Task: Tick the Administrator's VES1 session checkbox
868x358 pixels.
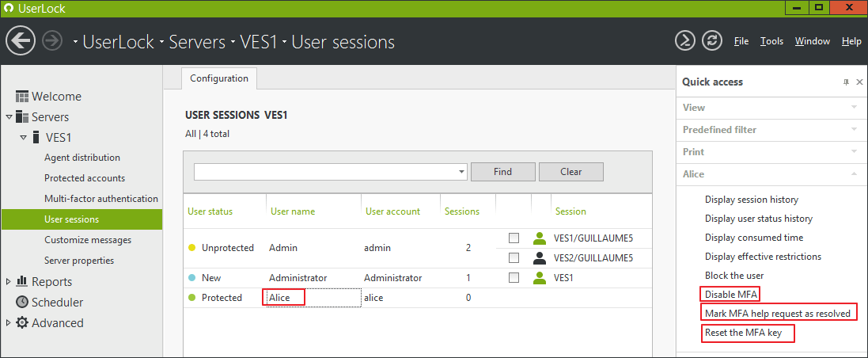Action: (x=514, y=278)
